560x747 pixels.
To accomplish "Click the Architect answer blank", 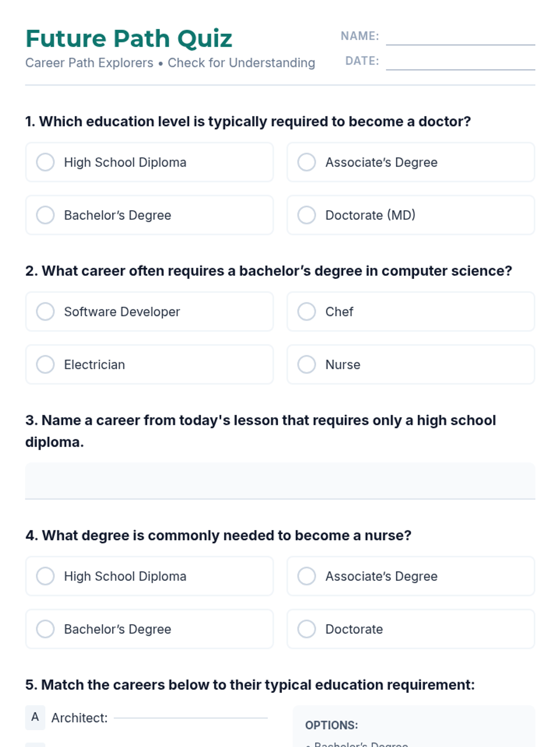I will [190, 714].
